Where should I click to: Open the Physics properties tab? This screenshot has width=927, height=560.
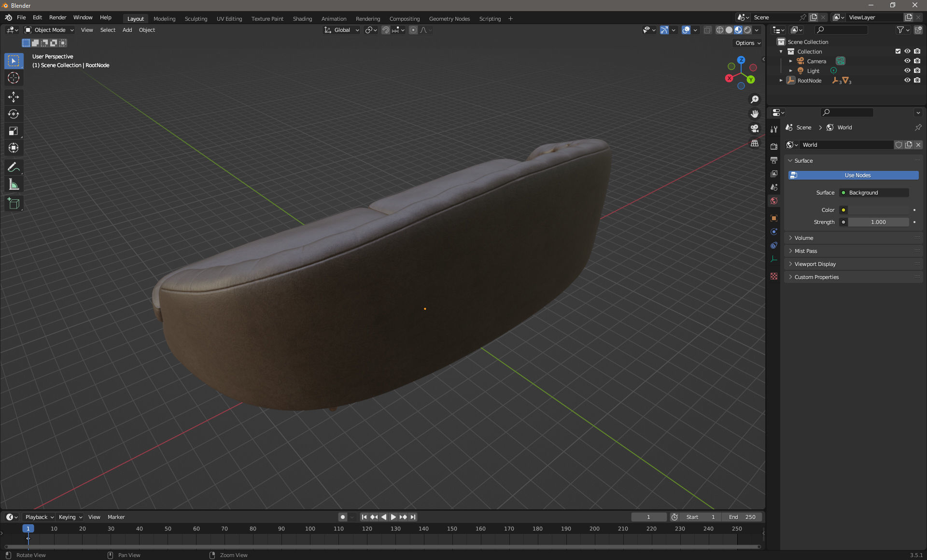774,232
